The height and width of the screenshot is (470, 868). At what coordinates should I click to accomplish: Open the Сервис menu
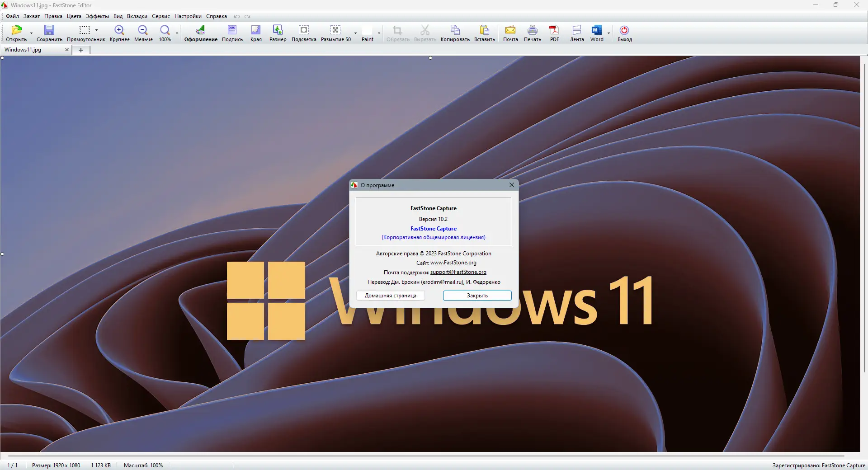pyautogui.click(x=161, y=16)
